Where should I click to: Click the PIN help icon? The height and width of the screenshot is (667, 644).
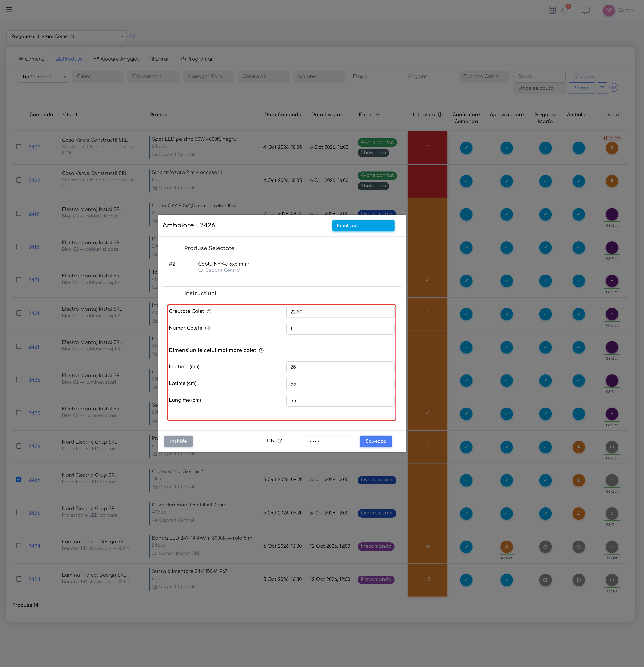pyautogui.click(x=280, y=441)
